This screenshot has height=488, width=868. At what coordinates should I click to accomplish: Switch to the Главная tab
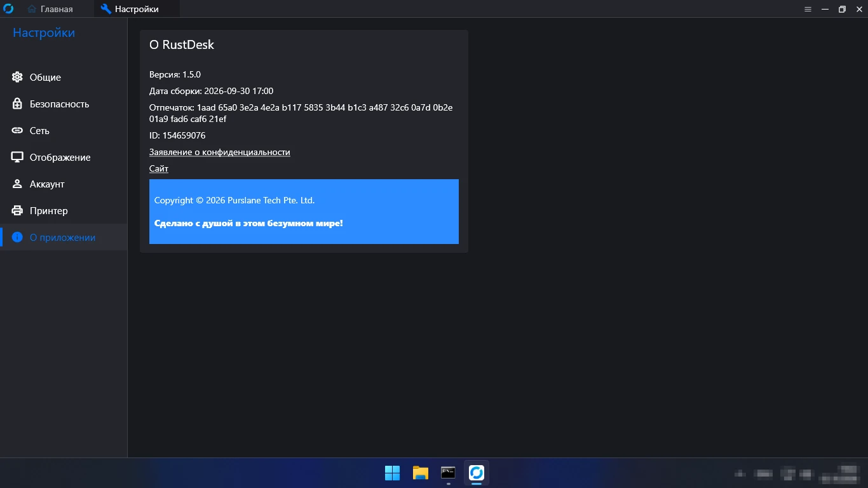[51, 9]
